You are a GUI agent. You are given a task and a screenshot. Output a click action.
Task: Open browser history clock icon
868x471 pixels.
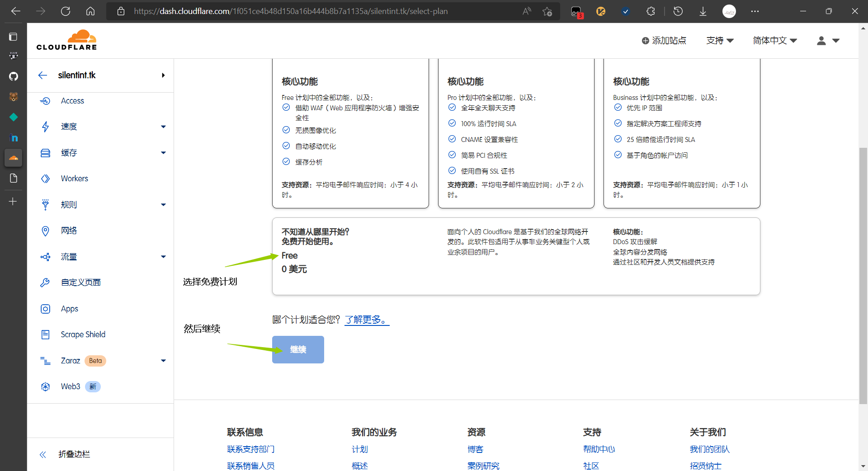[678, 11]
